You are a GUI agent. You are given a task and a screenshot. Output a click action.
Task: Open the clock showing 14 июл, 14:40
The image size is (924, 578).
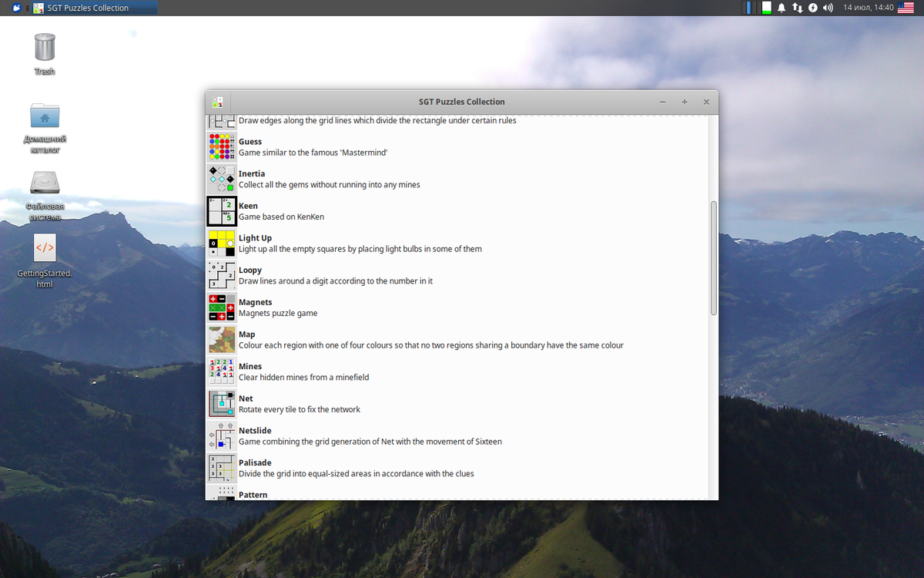click(869, 8)
